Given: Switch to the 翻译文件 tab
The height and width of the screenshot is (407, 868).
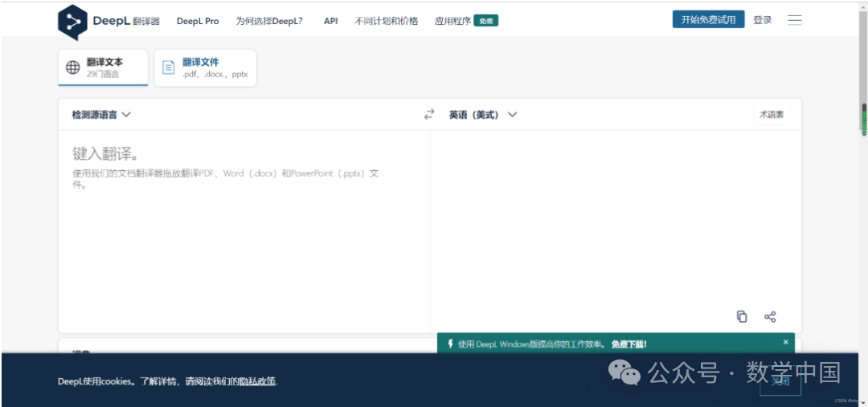Looking at the screenshot, I should pyautogui.click(x=206, y=67).
